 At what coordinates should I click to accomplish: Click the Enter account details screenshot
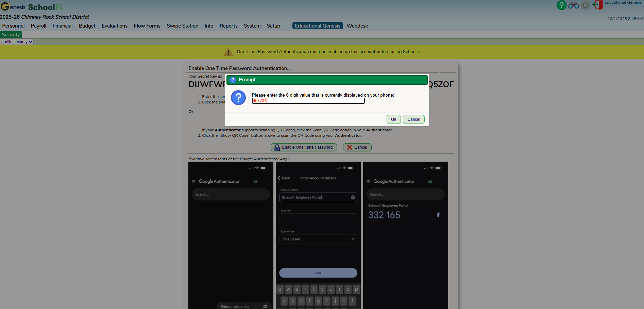tap(318, 235)
